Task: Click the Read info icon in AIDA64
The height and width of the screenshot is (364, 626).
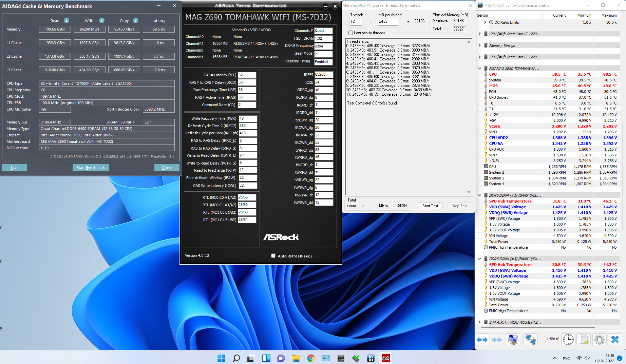Action: tap(67, 20)
